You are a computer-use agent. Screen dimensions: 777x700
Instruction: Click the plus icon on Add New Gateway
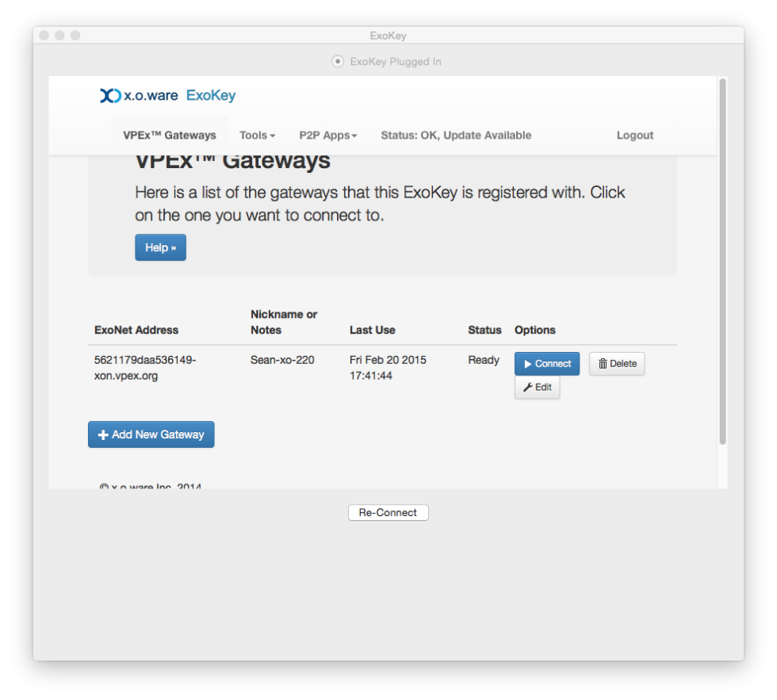[x=102, y=434]
